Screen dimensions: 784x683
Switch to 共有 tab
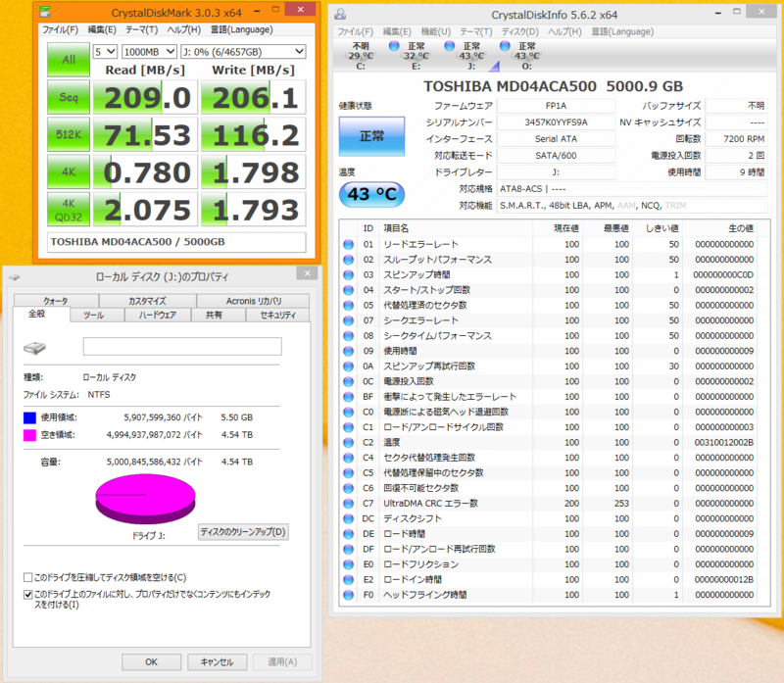tap(214, 315)
